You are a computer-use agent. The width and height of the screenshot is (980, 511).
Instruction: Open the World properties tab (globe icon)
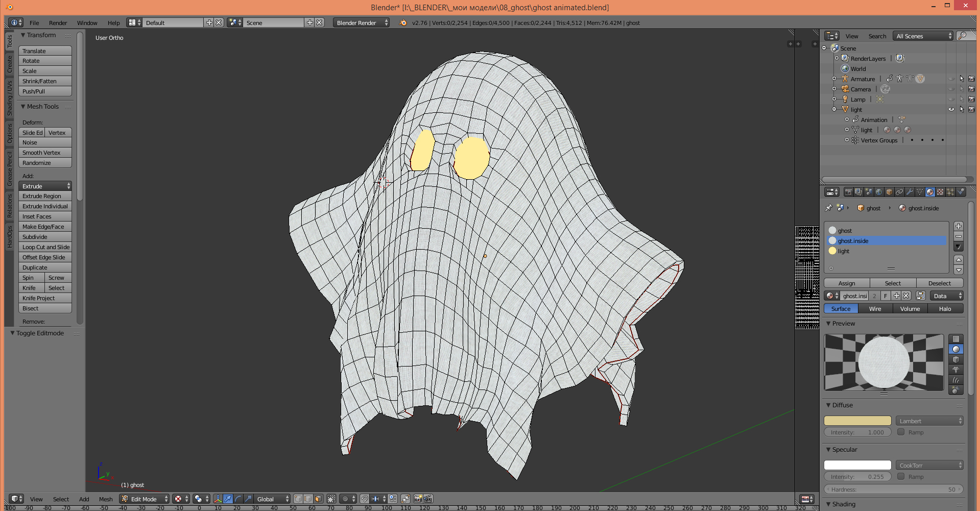tap(878, 192)
